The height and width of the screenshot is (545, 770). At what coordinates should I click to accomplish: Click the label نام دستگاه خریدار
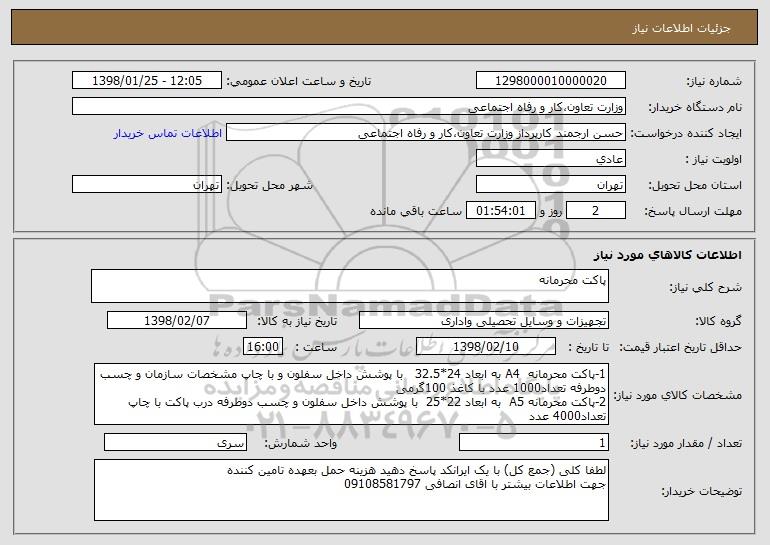695,108
